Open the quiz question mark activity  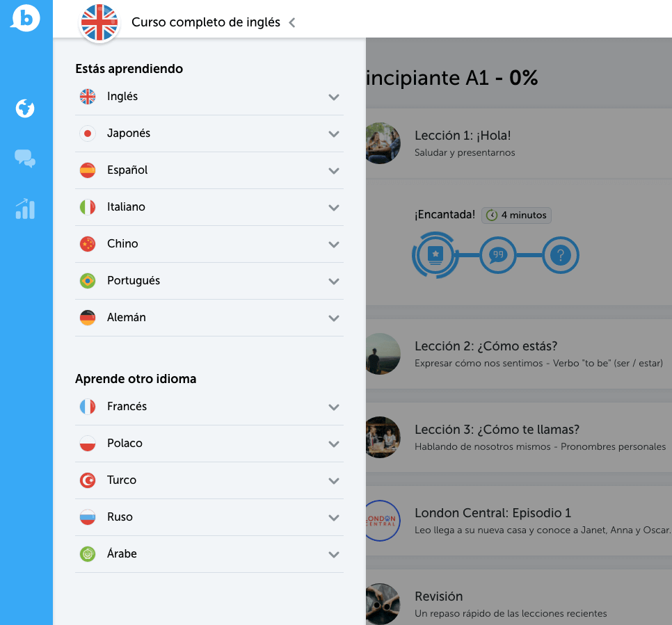click(560, 256)
